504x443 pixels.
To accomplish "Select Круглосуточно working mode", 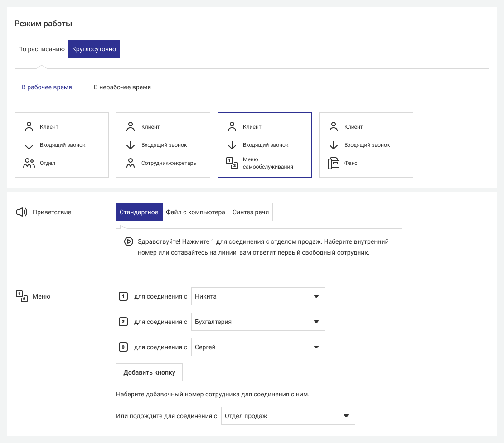I will point(94,49).
